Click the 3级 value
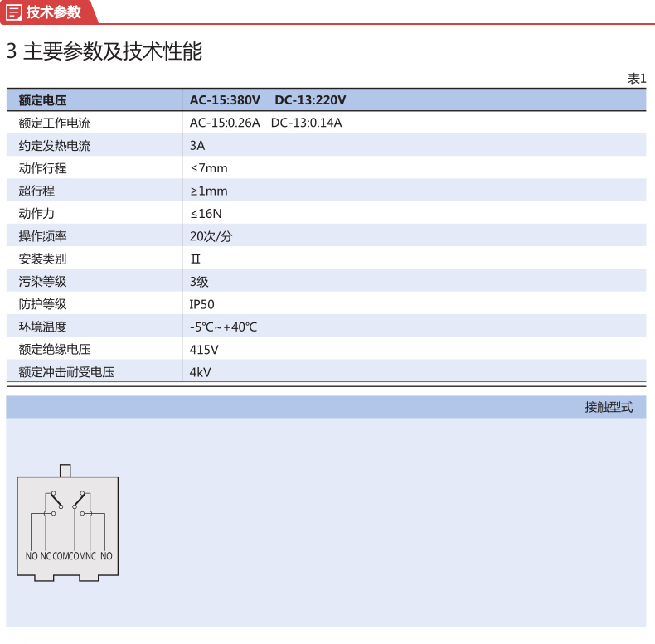 pos(199,282)
